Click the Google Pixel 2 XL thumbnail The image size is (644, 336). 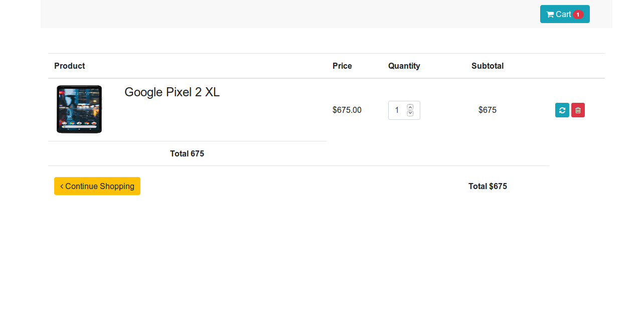coord(79,109)
